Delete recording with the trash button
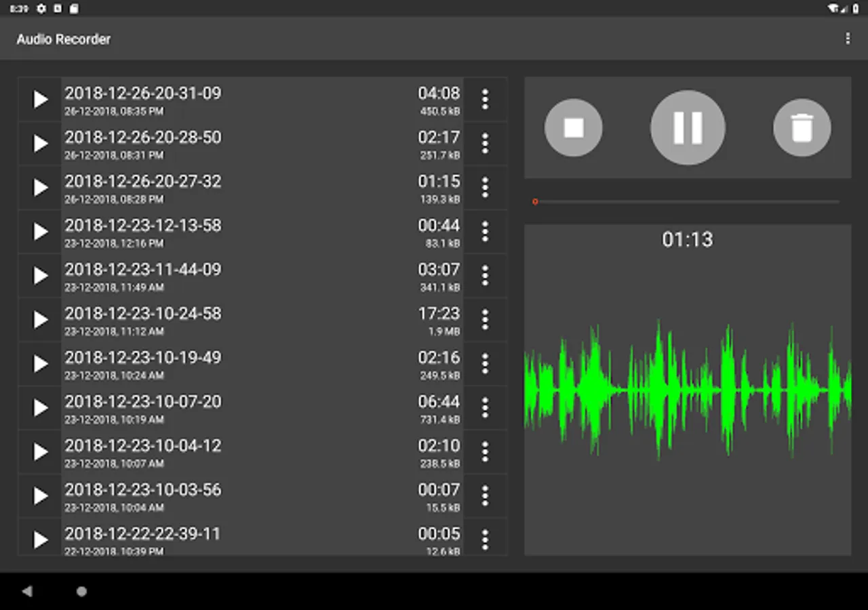The image size is (868, 610). [802, 127]
